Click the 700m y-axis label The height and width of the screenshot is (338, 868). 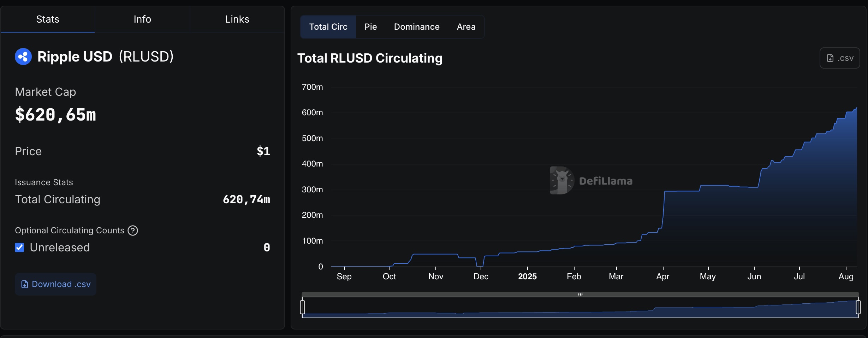312,87
